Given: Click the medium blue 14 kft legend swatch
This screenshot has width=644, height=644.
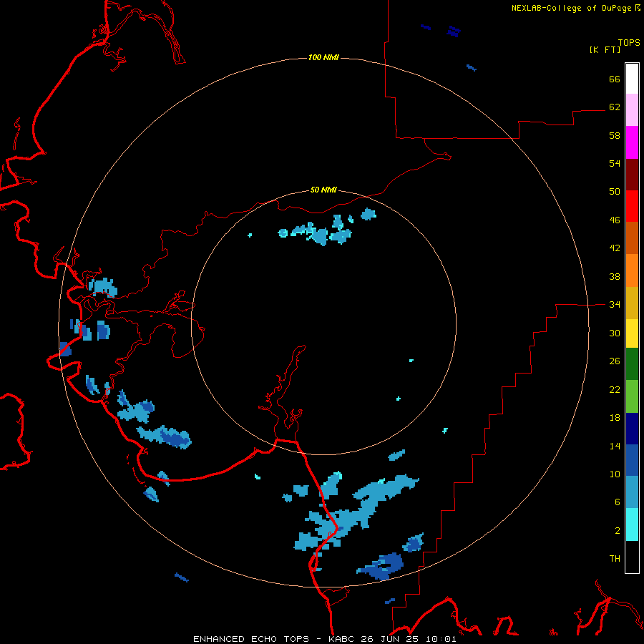Looking at the screenshot, I should 632,460.
